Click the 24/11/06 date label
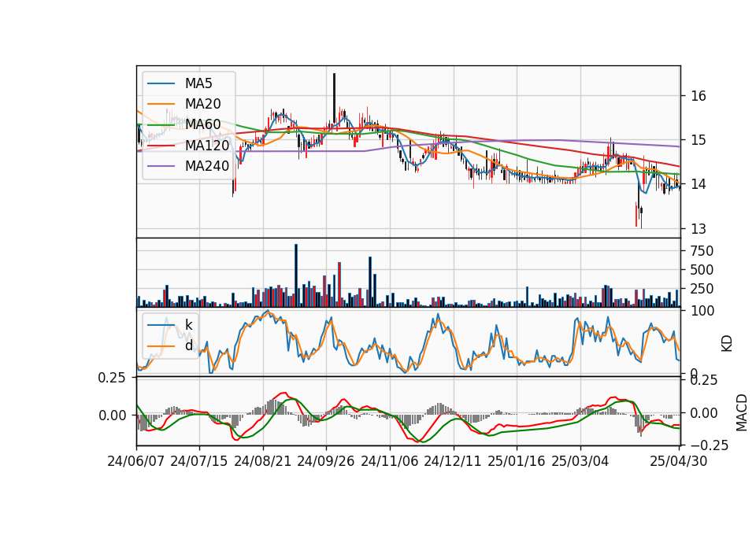This screenshot has height=543, width=756. pyautogui.click(x=389, y=461)
